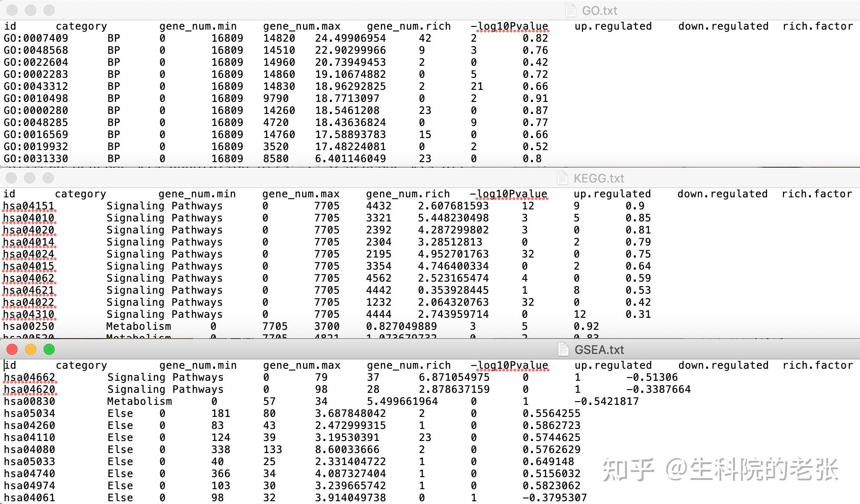The width and height of the screenshot is (860, 504).
Task: Click on hsa04015 in KEGG.txt
Action: point(29,266)
